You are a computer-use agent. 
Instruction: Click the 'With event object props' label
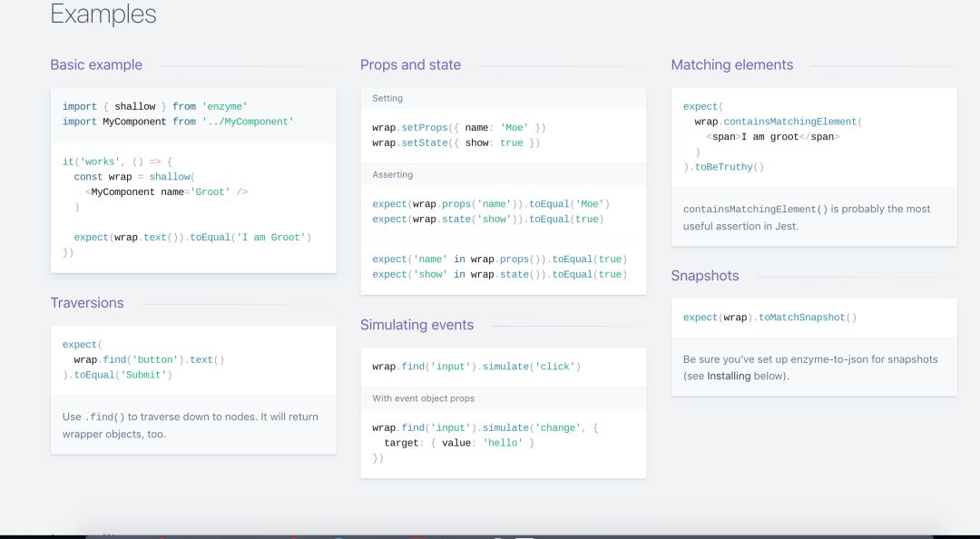click(423, 398)
